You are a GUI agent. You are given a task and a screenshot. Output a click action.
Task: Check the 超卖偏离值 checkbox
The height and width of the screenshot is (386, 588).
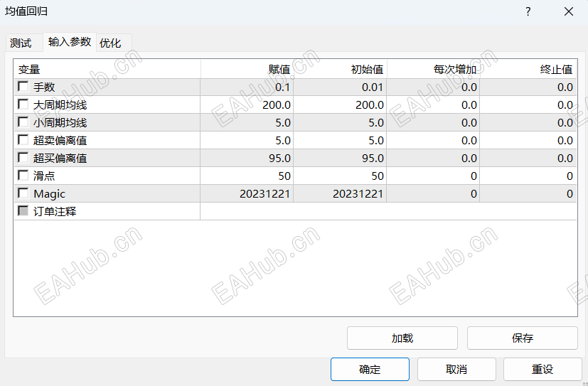pyautogui.click(x=23, y=140)
